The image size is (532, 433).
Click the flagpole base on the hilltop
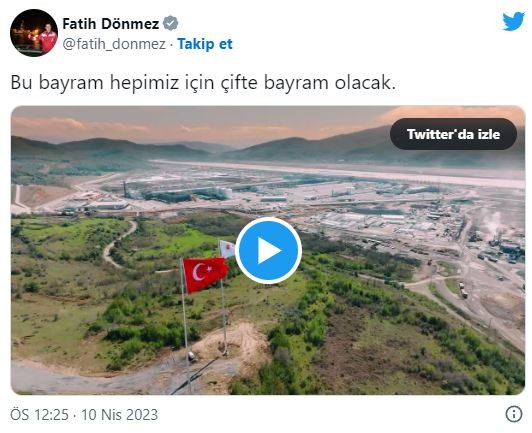192,356
